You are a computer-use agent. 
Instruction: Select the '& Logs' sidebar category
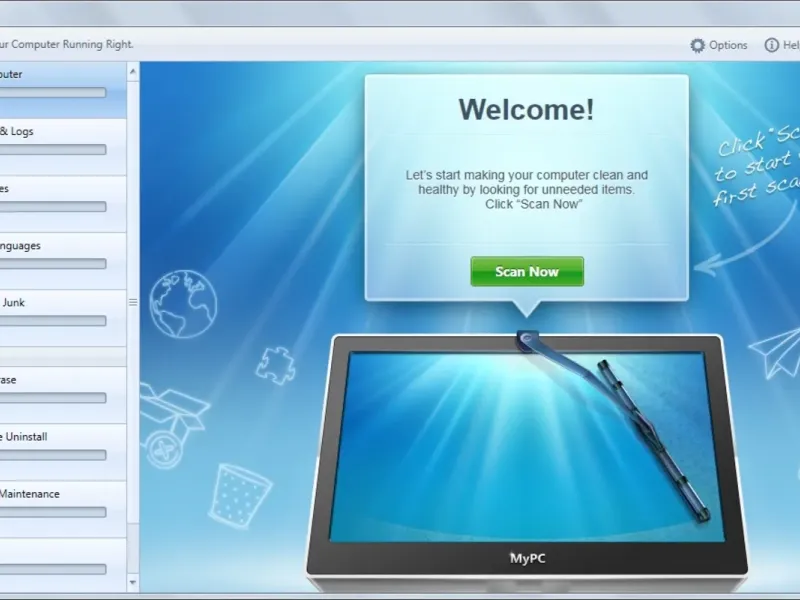coord(63,147)
